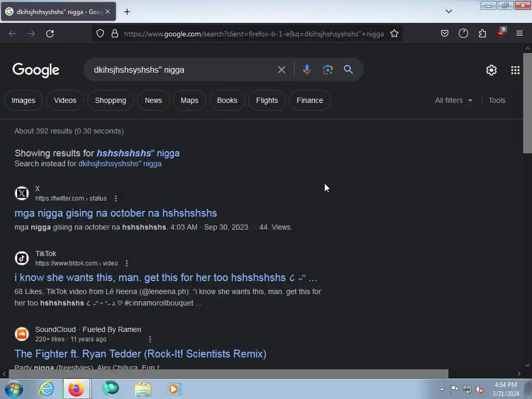Open the media player taskbar icon
Viewport: 532px width, 399px height.
[175, 389]
